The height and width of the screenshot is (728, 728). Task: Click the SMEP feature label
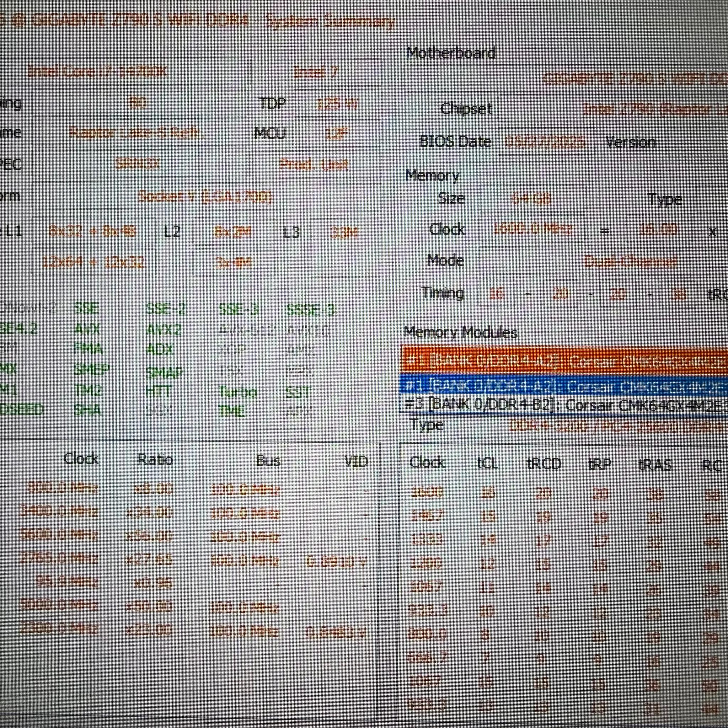[x=92, y=369]
